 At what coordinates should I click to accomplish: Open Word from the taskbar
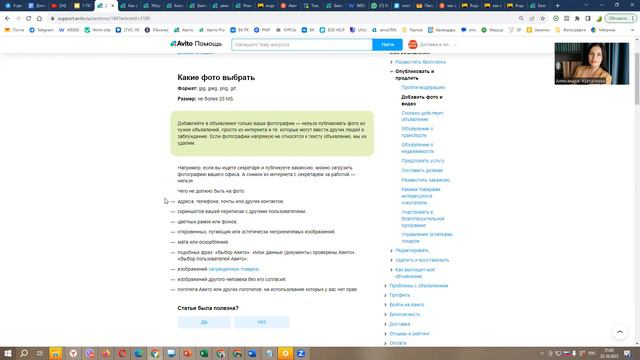(252, 353)
